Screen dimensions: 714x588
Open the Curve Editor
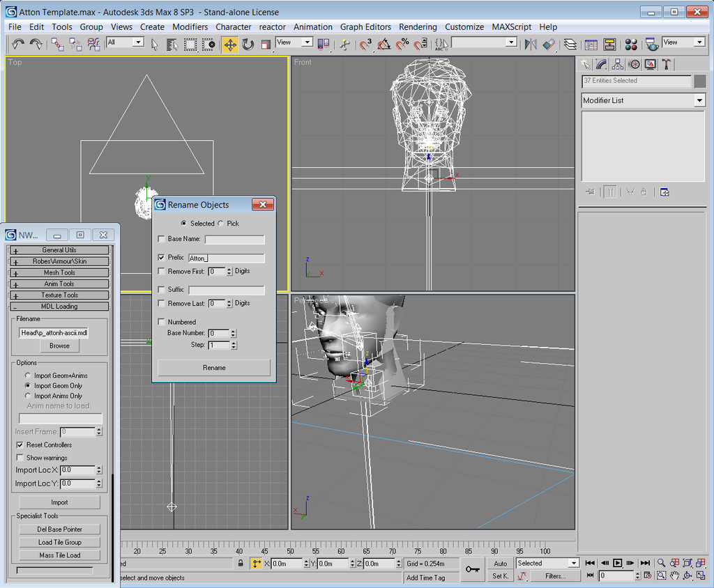(591, 44)
